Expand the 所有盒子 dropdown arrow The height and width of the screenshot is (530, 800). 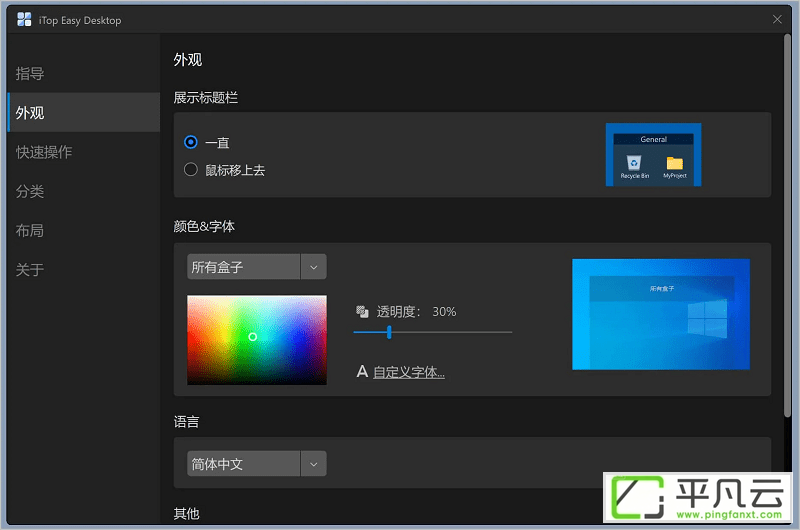point(313,267)
